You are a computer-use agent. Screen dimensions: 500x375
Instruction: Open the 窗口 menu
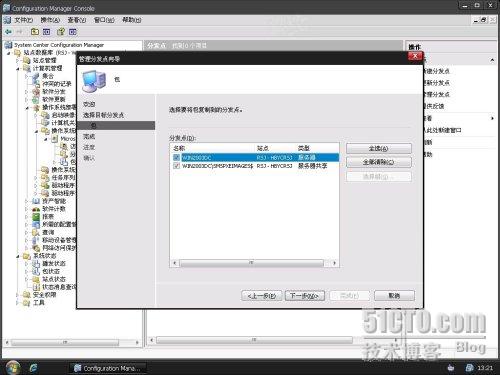click(x=104, y=20)
